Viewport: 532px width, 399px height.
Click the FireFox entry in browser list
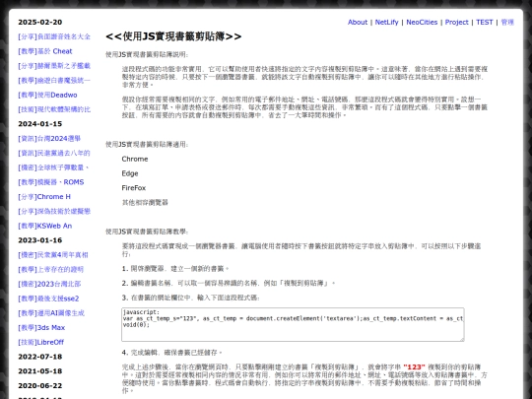pos(134,188)
